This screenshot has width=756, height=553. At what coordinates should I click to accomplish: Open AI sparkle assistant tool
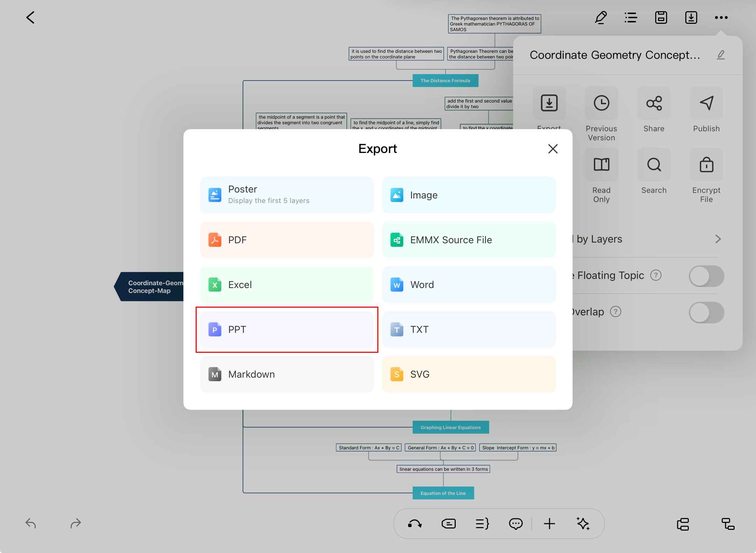[x=583, y=524]
